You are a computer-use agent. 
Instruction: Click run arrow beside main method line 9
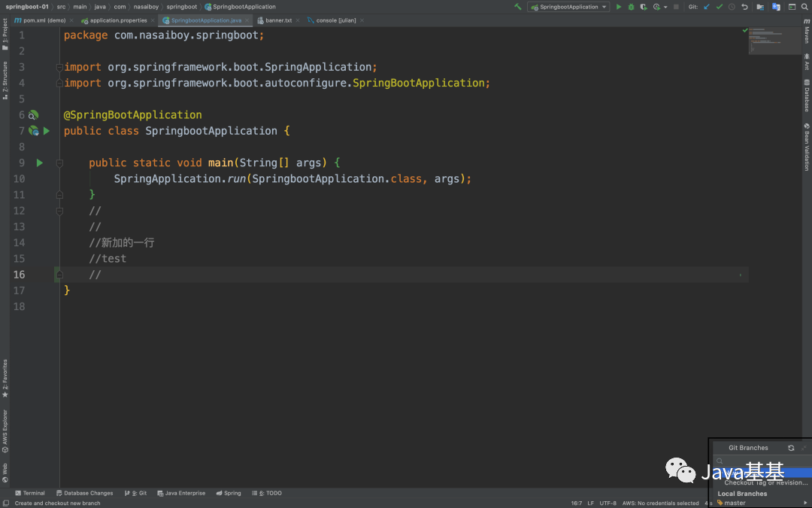coord(39,163)
